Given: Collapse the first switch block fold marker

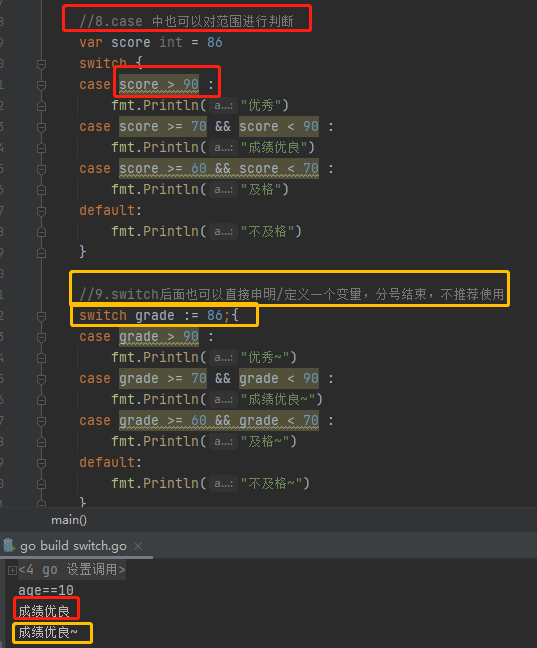Looking at the screenshot, I should [41, 64].
